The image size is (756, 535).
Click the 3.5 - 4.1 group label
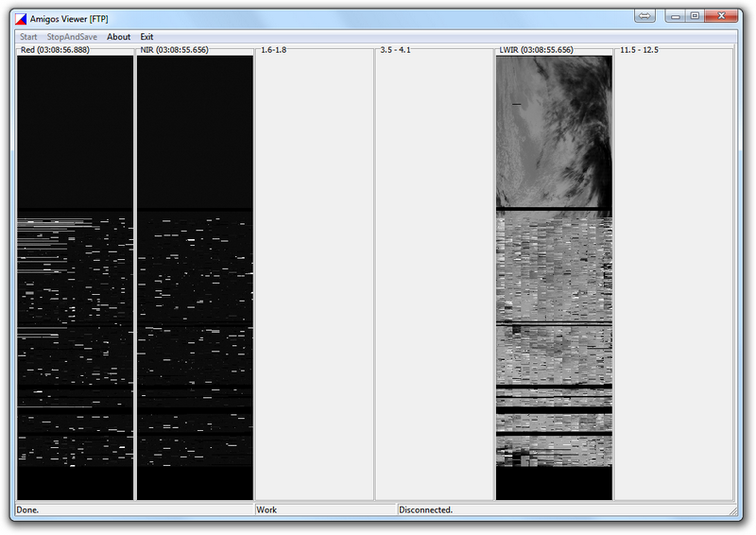click(395, 50)
